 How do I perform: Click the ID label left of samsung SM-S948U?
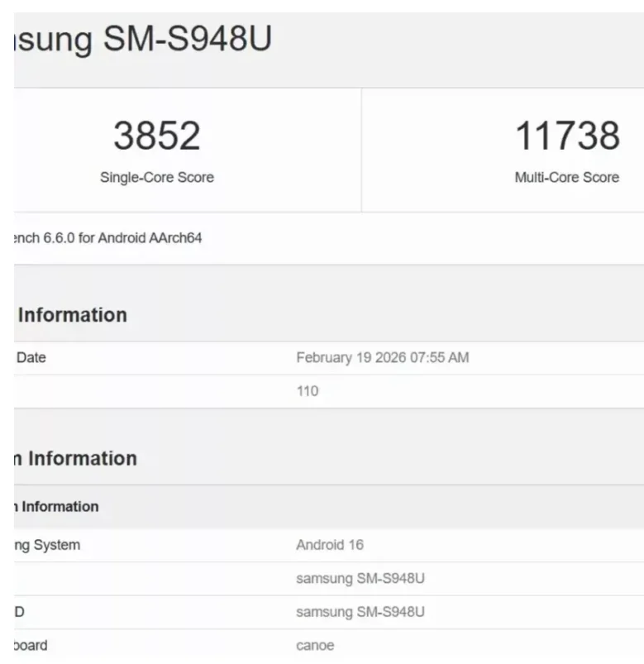point(20,612)
